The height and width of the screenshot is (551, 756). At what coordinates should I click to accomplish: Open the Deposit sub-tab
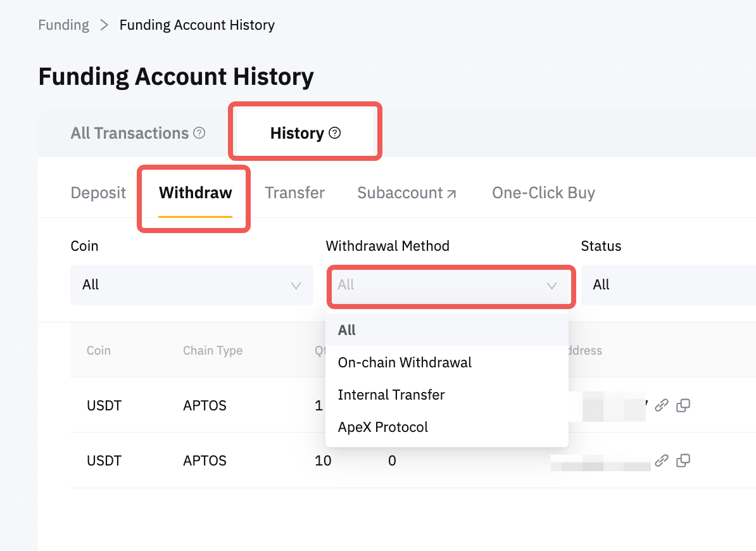pyautogui.click(x=98, y=193)
